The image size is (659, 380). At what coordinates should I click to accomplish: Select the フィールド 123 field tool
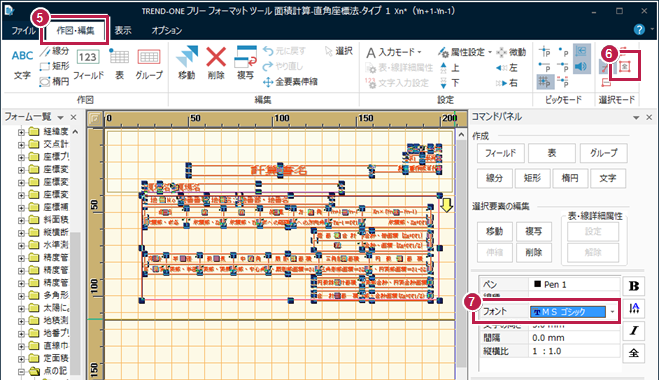[88, 64]
